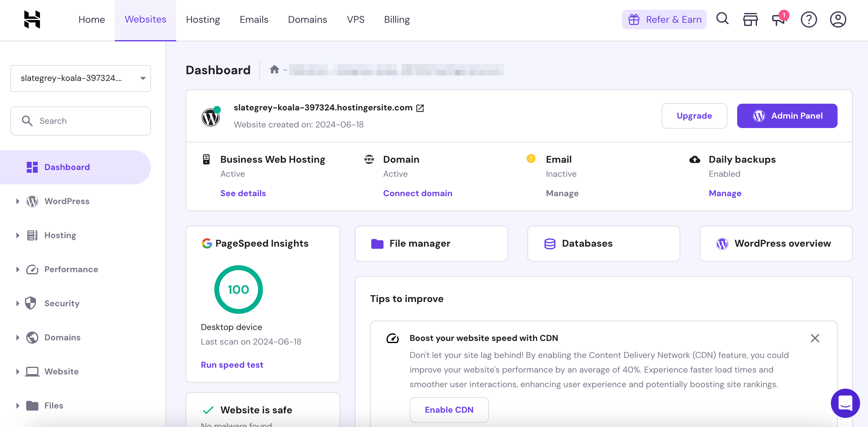This screenshot has height=427, width=868.
Task: Go to the Home tab
Action: pyautogui.click(x=91, y=19)
